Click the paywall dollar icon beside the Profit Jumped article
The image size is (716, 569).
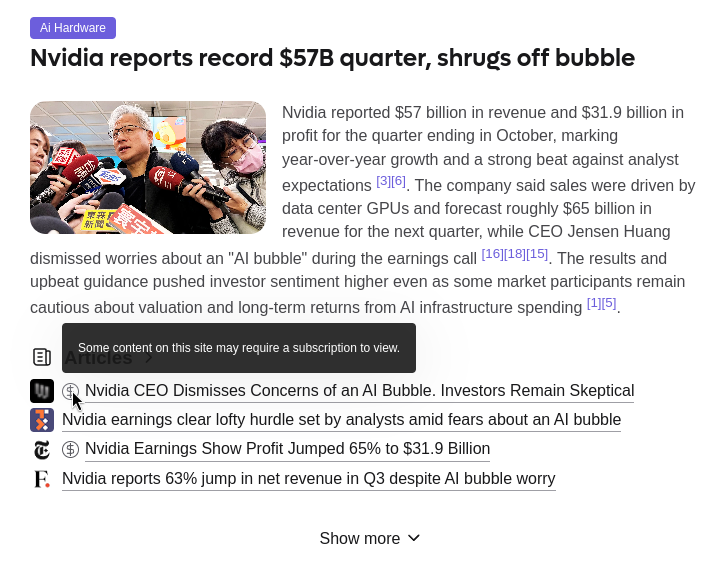pos(70,450)
